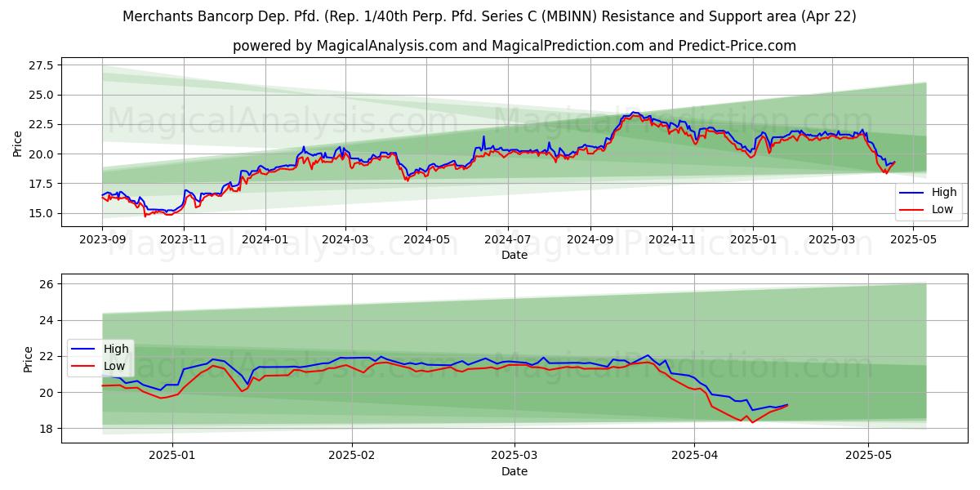Viewport: 980px width, 490px height.
Task: Click the '22.5' price tick label
Action: [x=42, y=124]
